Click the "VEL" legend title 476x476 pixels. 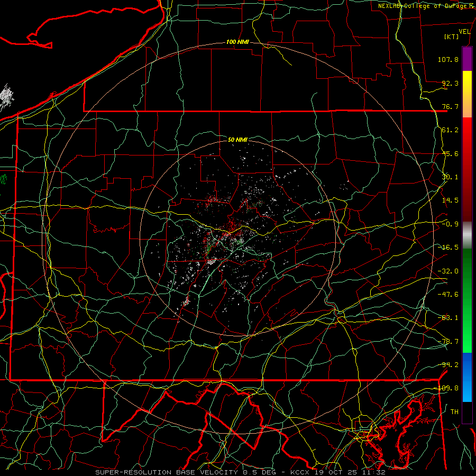(x=464, y=32)
